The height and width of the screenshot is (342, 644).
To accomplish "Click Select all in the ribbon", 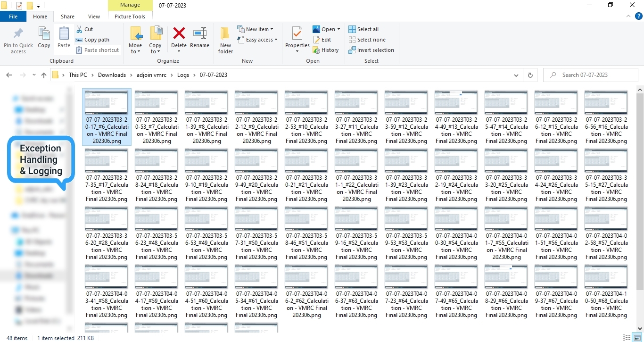I will [x=363, y=29].
